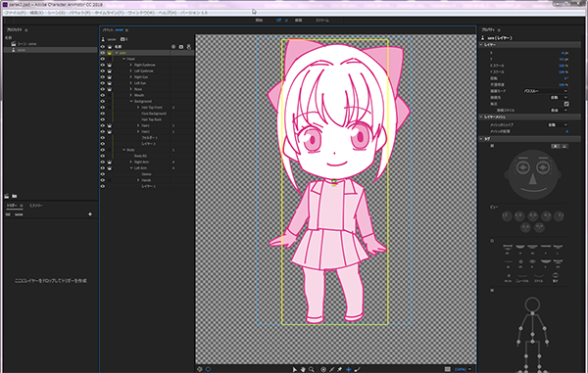Viewport: 588px width, 373px height.
Task: Open the canvas zoom percentage dropdown
Action: coord(464,369)
